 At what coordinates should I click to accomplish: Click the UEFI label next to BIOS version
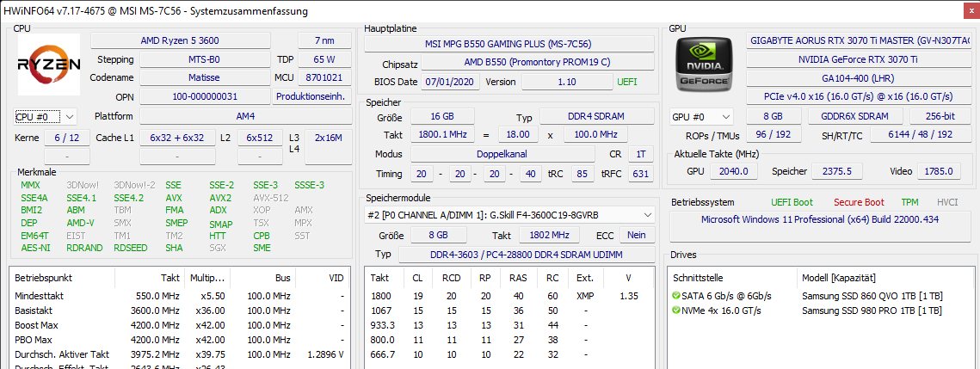pos(627,82)
